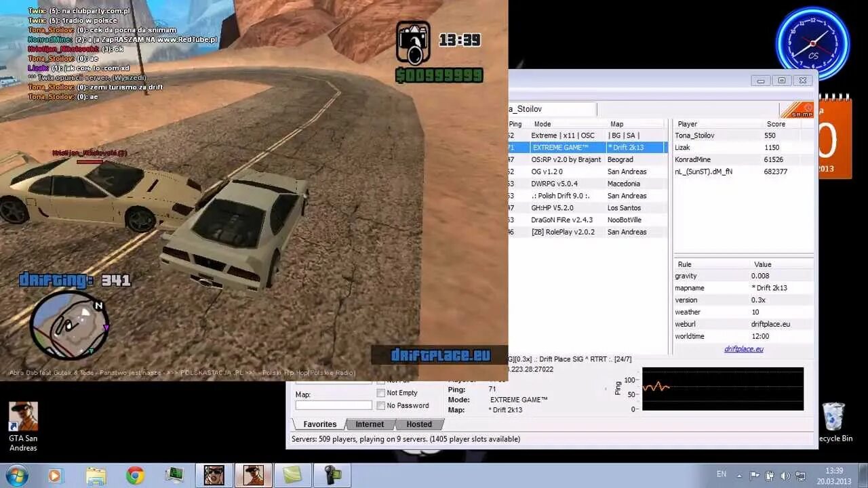Click the weburl rule row
868x488 pixels.
click(743, 324)
